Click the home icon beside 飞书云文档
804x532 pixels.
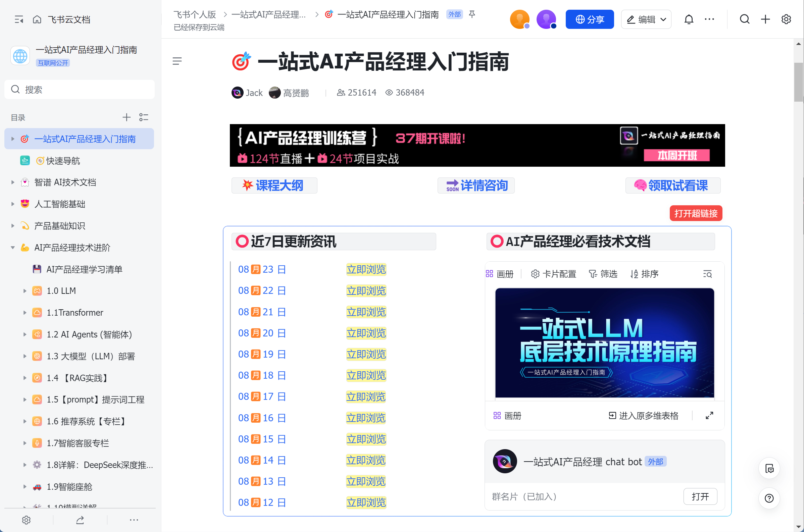click(x=37, y=19)
